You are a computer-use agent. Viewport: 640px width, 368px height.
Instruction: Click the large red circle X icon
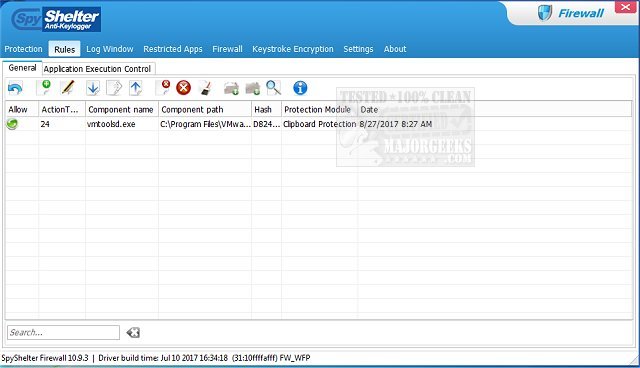pos(184,88)
